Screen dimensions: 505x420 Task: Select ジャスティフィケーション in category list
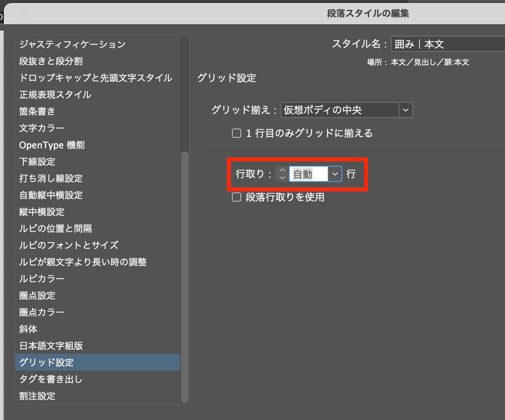[x=72, y=45]
